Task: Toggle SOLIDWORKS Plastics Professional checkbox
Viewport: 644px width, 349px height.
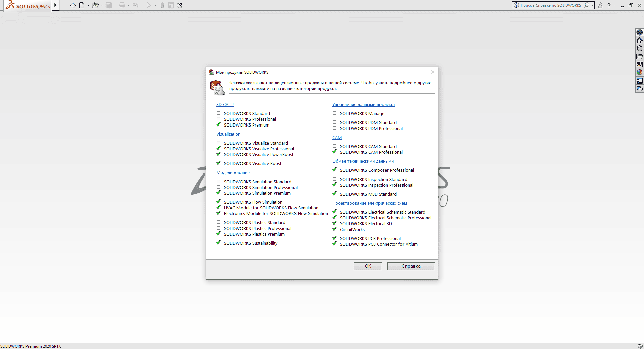Action: coord(218,228)
